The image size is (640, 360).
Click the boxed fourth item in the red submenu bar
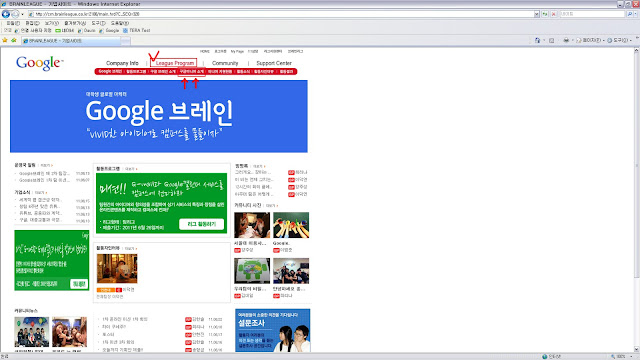click(191, 71)
